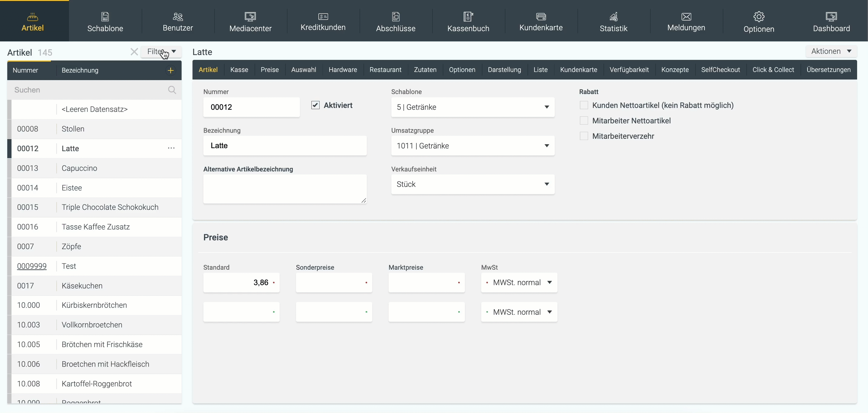Open the Meldungen envelope icon
Screen dimensions: 868x413
point(686,17)
